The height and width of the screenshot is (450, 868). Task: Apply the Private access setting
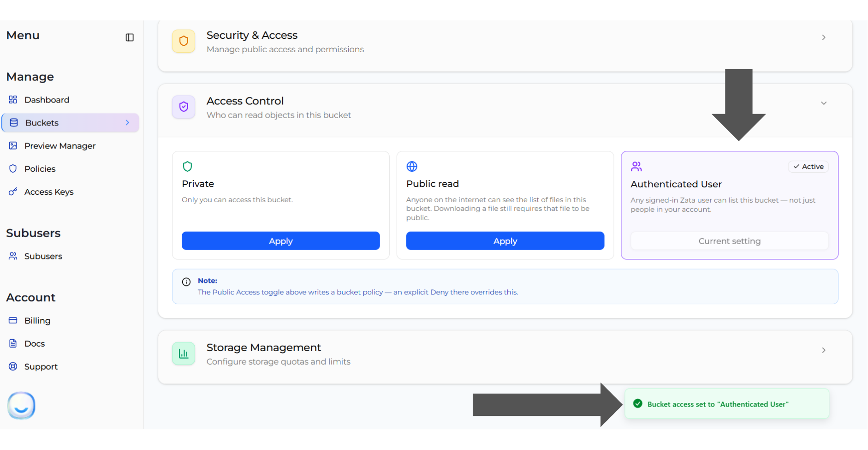281,241
